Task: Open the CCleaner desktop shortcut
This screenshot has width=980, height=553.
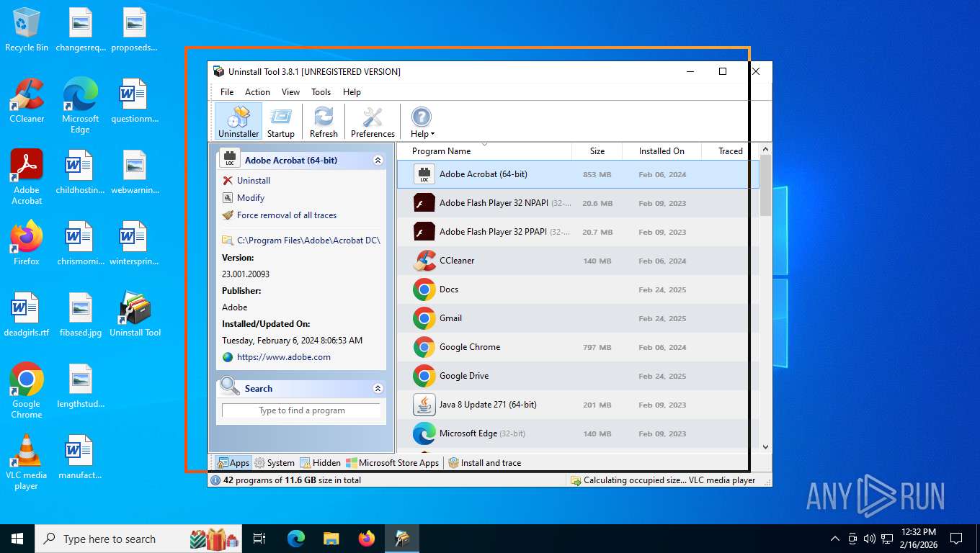Action: click(x=27, y=102)
